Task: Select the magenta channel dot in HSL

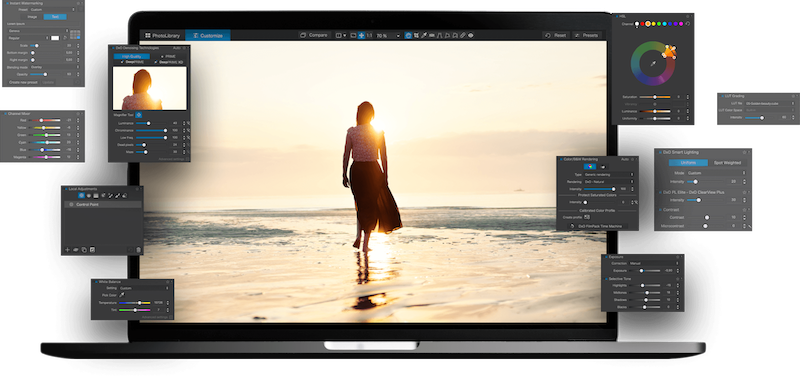Action: tap(681, 23)
